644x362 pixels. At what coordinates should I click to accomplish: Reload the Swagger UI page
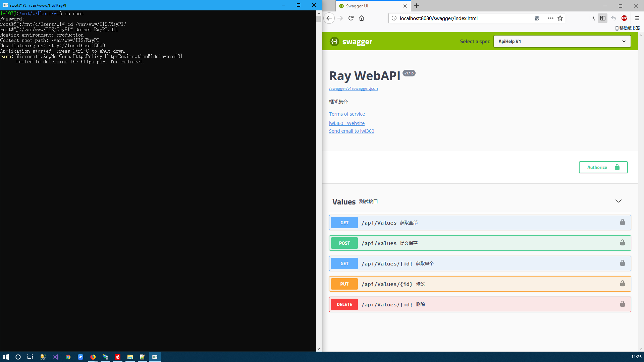coord(351,18)
